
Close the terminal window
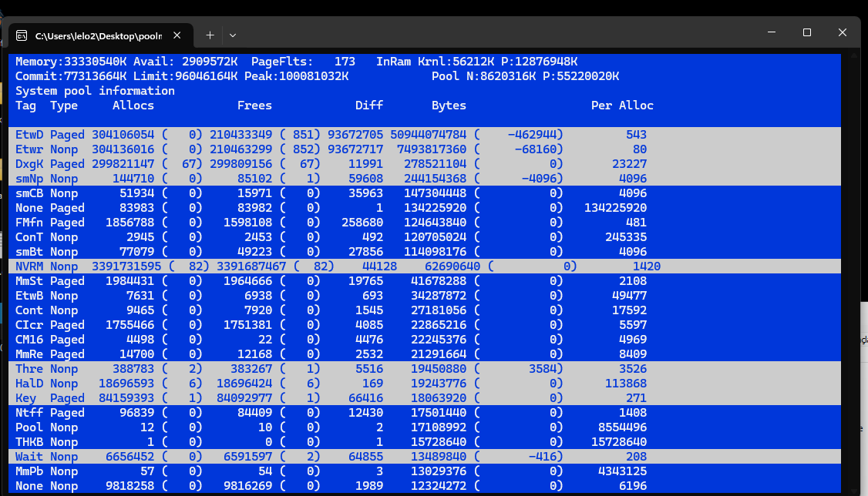[x=843, y=32]
